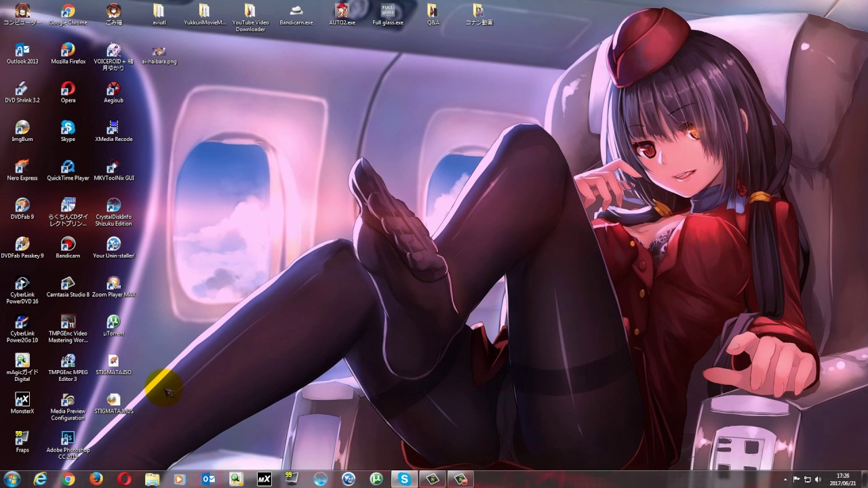Open Fraps from the taskbar
The height and width of the screenshot is (488, 868).
(292, 479)
